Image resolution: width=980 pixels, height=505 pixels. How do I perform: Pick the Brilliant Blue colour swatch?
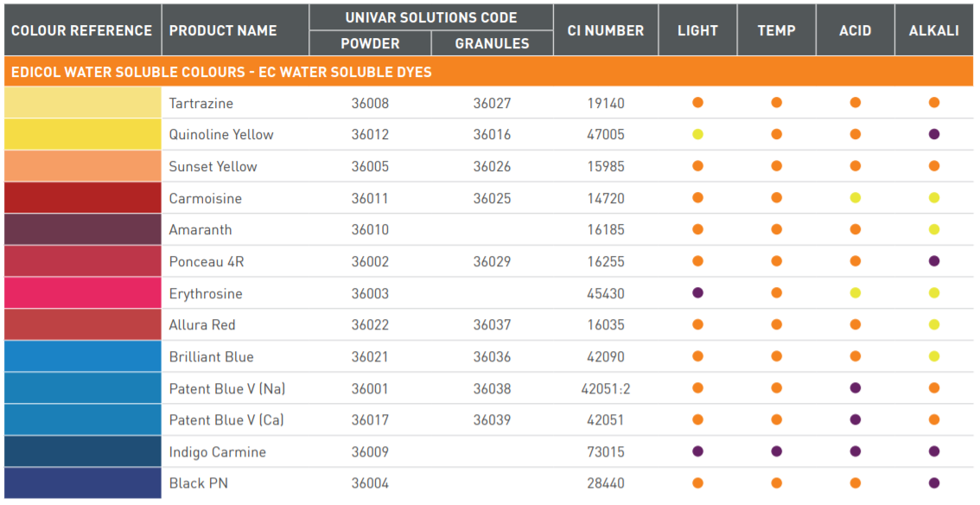point(82,357)
